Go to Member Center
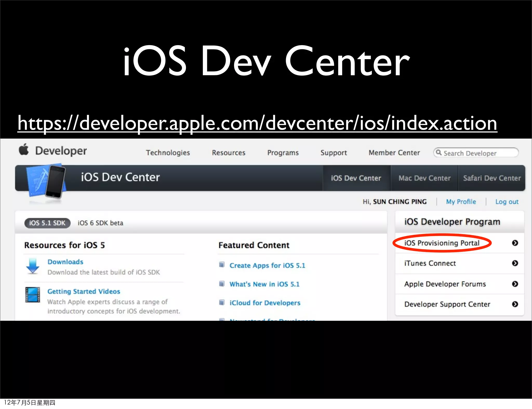This screenshot has width=532, height=409. click(x=394, y=153)
